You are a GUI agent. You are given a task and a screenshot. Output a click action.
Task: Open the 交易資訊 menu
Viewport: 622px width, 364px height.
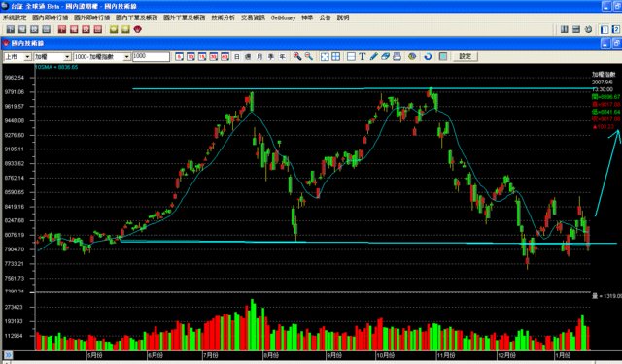tap(253, 17)
